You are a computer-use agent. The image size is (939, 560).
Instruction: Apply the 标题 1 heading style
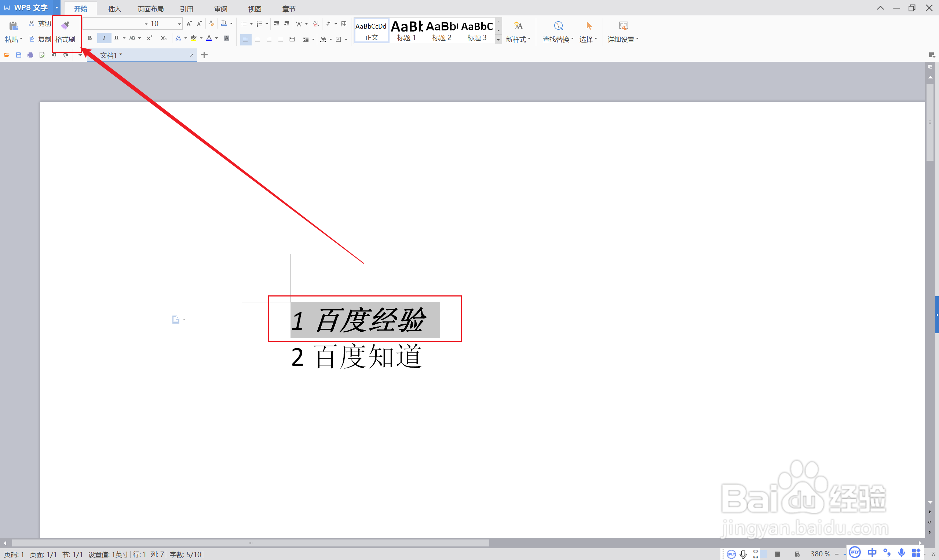coord(407,30)
